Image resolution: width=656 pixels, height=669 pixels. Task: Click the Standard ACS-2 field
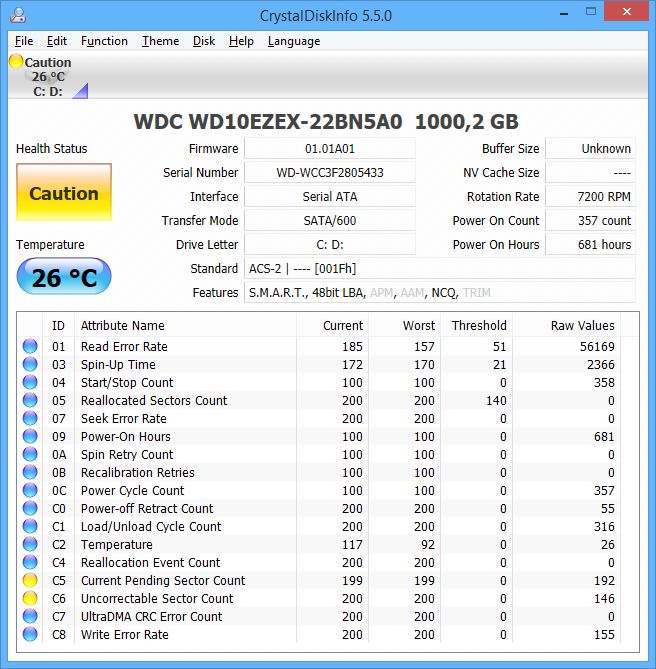[440, 268]
